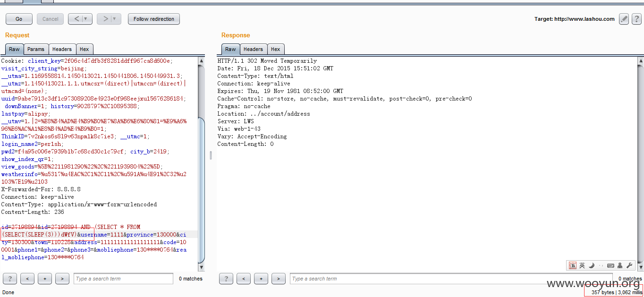Click response search previous match < button
Image resolution: width=644 pixels, height=297 pixels.
[x=244, y=279]
